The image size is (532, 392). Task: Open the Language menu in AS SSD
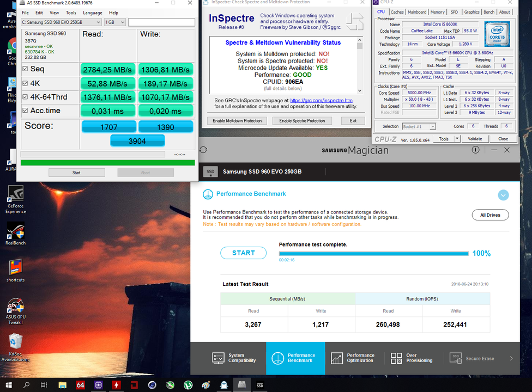(93, 13)
